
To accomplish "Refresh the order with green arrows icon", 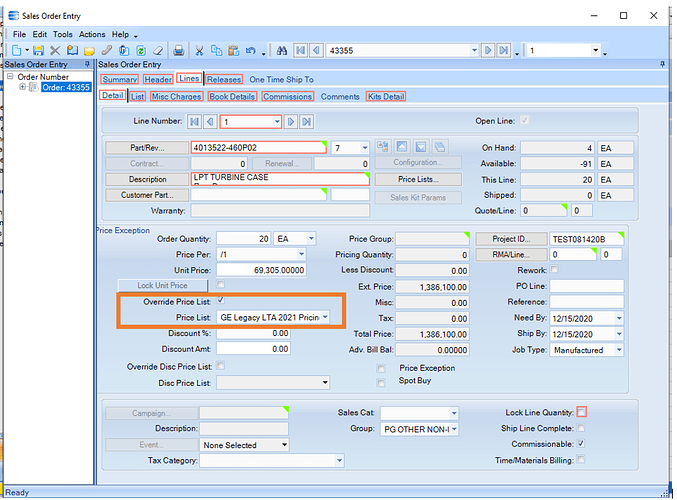I will [141, 51].
